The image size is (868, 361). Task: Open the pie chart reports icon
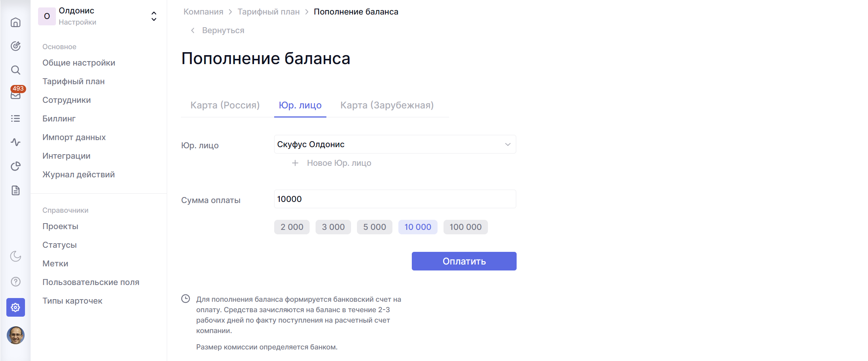(x=15, y=166)
